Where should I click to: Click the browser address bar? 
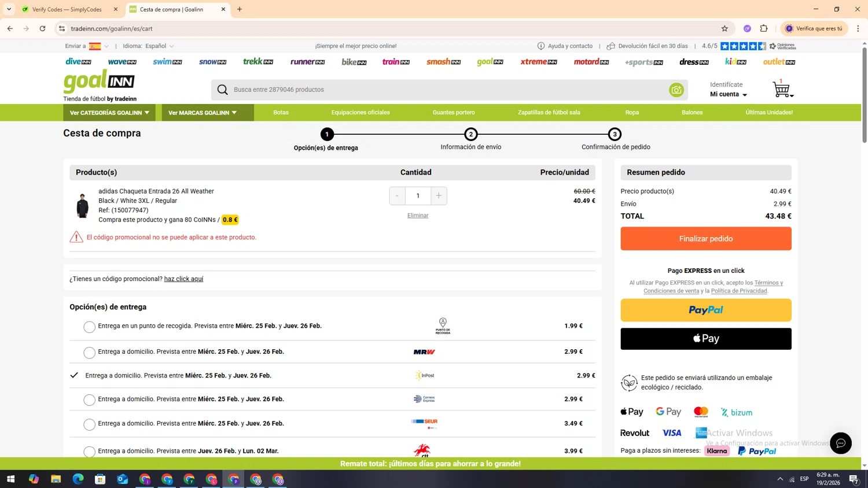tap(393, 28)
